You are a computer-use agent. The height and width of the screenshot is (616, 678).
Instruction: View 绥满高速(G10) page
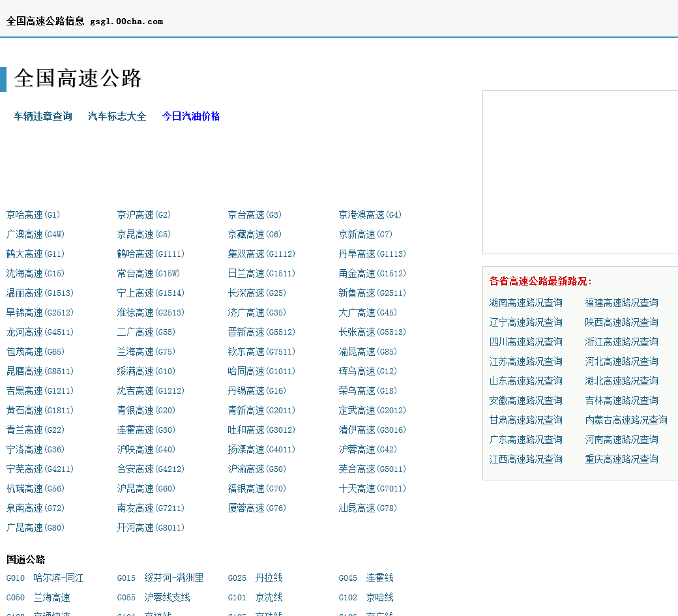pyautogui.click(x=146, y=372)
